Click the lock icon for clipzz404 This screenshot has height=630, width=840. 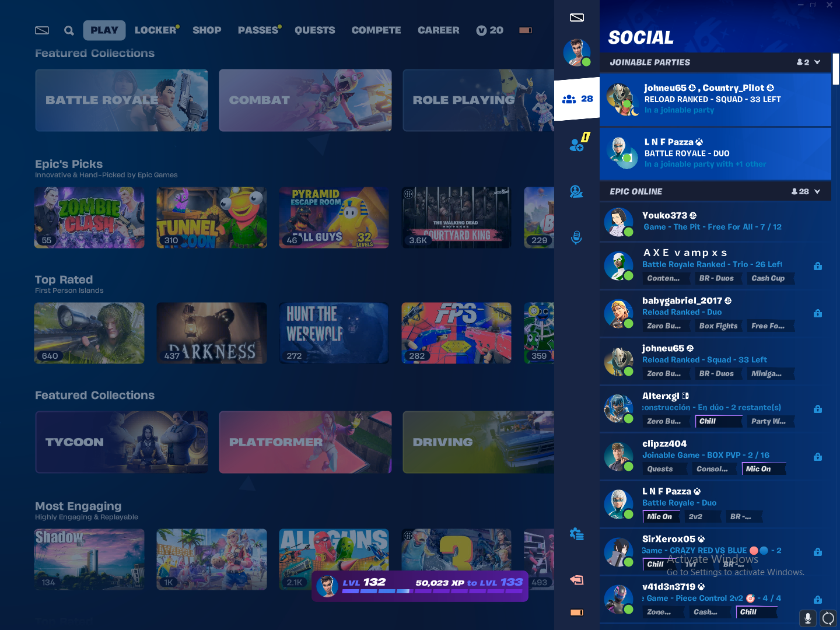[x=818, y=457]
